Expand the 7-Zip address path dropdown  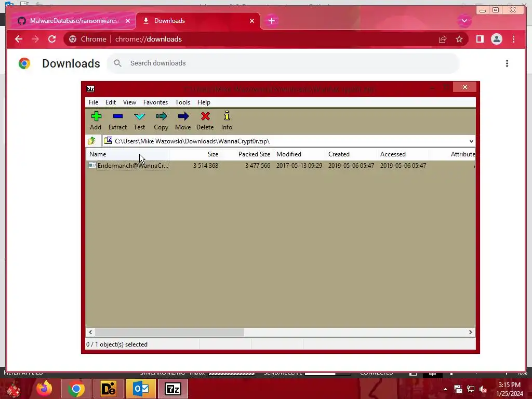coord(471,141)
